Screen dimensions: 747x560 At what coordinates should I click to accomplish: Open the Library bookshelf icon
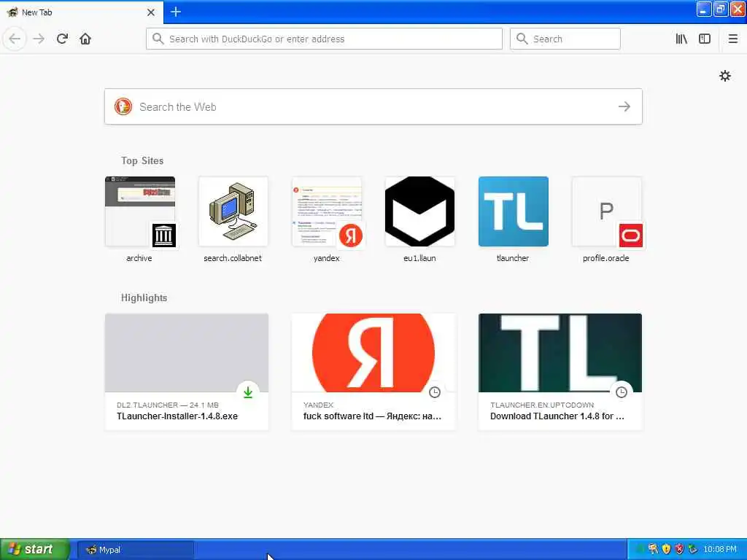click(x=681, y=39)
